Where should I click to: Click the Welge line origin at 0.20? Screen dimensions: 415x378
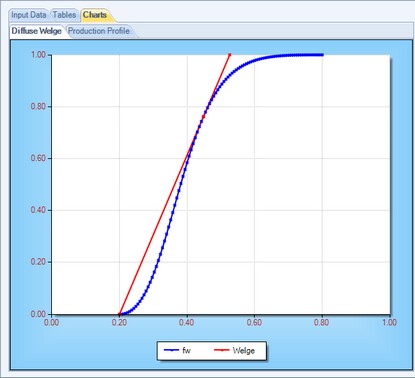click(119, 314)
